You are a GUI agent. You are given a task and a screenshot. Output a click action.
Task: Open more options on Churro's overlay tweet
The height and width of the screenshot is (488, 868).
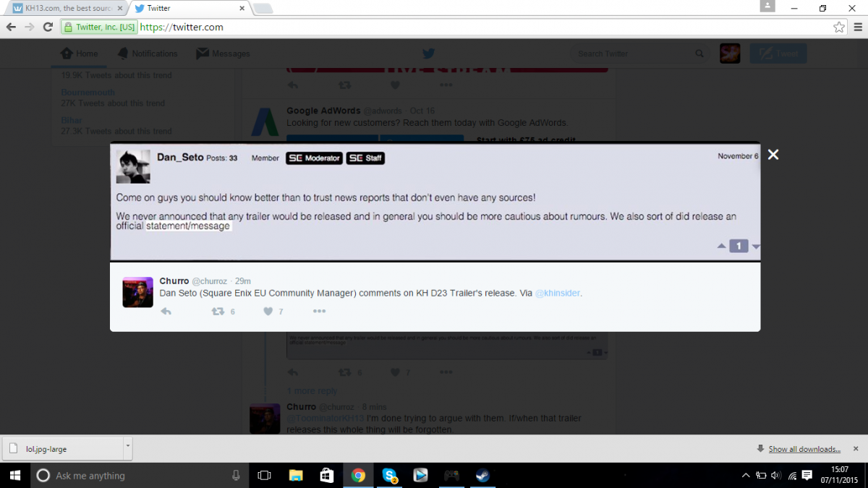(319, 312)
